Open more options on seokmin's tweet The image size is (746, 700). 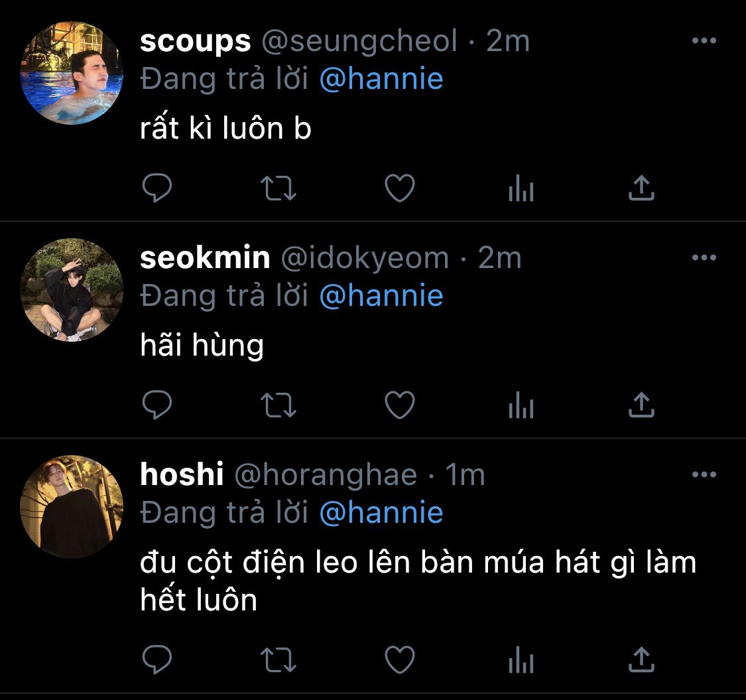pos(704,257)
